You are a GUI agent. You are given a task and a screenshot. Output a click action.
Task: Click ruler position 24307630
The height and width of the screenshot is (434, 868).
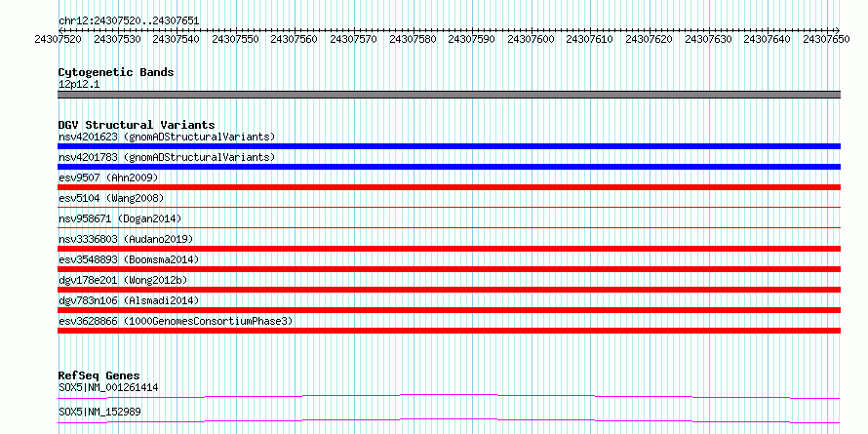tap(708, 39)
